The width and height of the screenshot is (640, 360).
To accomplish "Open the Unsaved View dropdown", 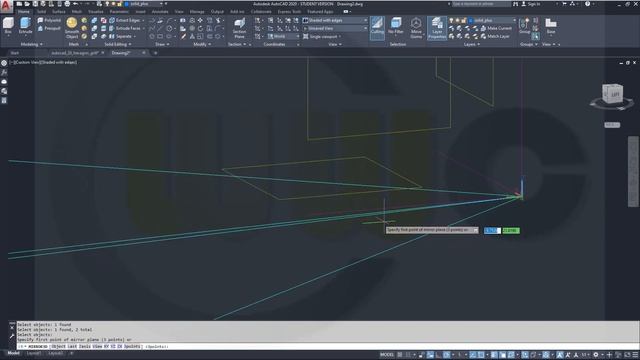I will [x=335, y=28].
